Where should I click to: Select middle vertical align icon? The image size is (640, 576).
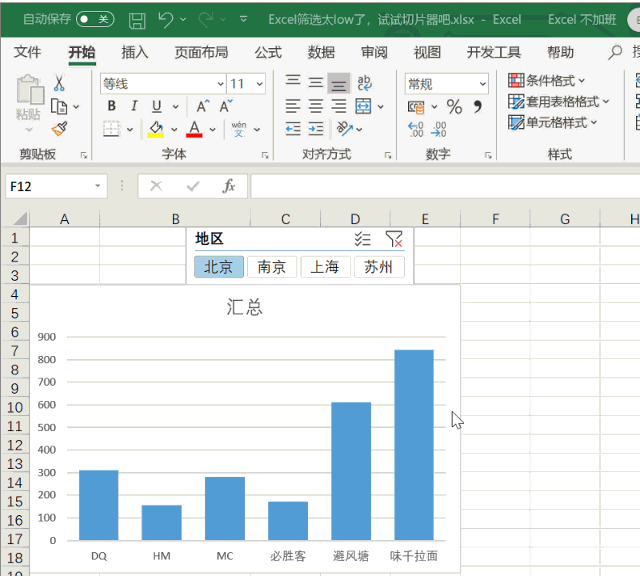[x=316, y=83]
